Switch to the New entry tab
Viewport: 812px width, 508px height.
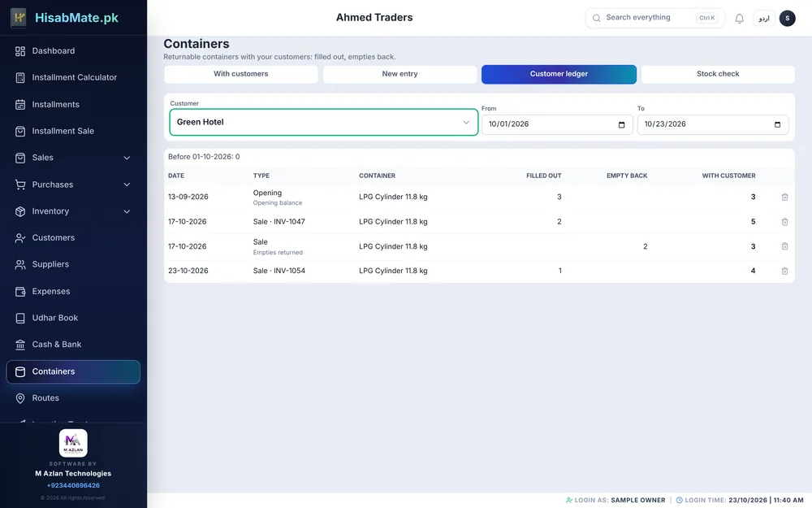pos(400,74)
